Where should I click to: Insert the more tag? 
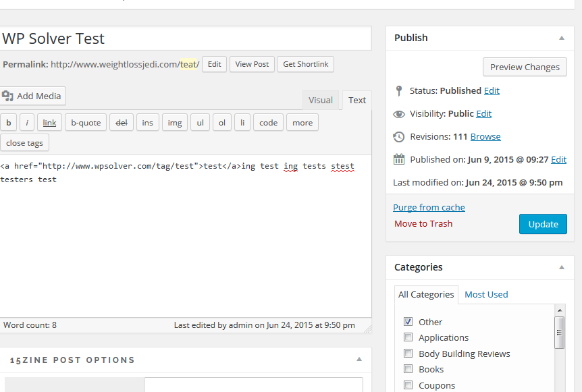coord(302,122)
